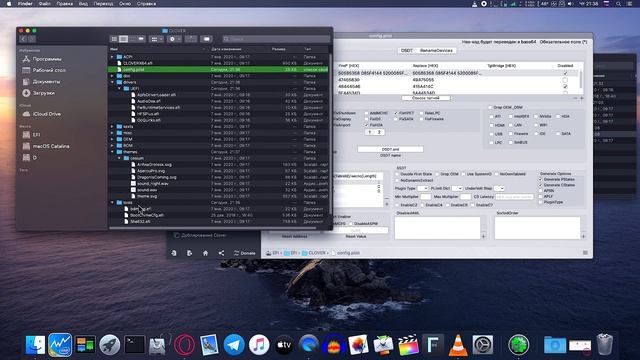Click home icon in Clover Configurator toolbar

click(205, 253)
